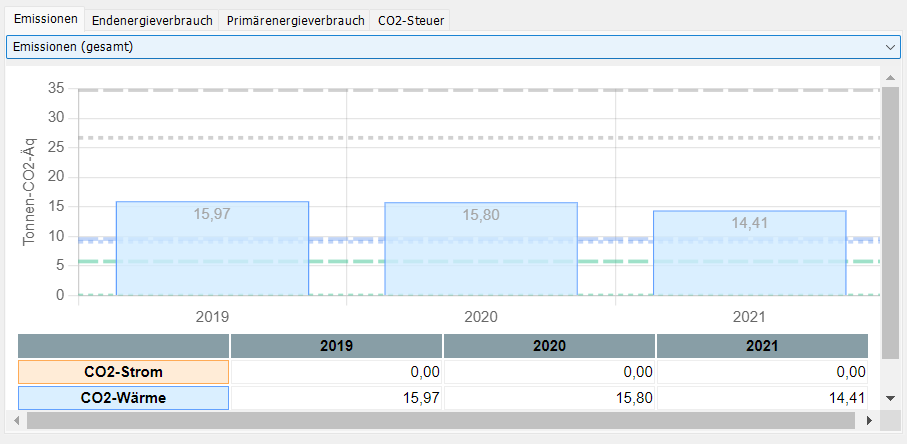907x444 pixels.
Task: Select the 2019 bar in the chart
Action: [x=212, y=250]
